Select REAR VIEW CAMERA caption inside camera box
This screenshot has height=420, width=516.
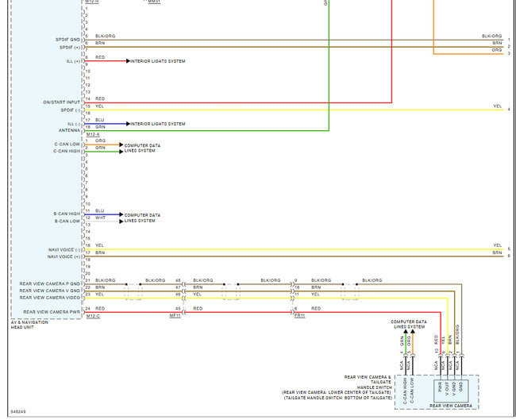pyautogui.click(x=451, y=406)
